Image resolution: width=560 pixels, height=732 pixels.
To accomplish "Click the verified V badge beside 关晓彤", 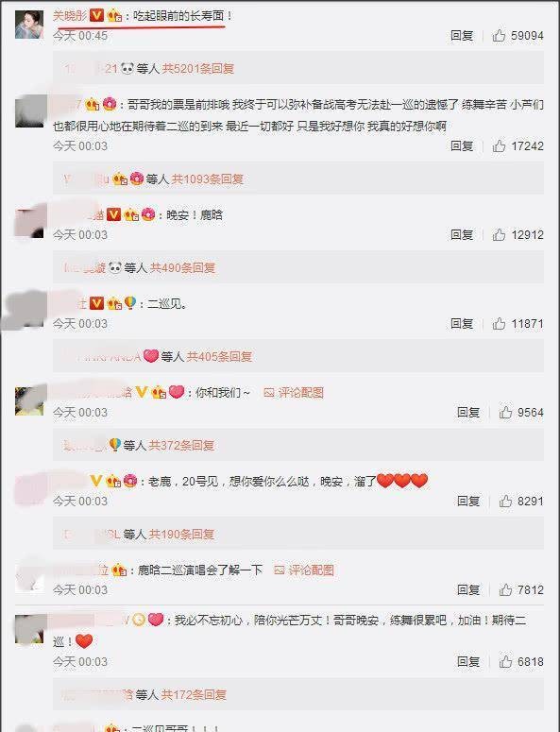I will click(x=96, y=16).
